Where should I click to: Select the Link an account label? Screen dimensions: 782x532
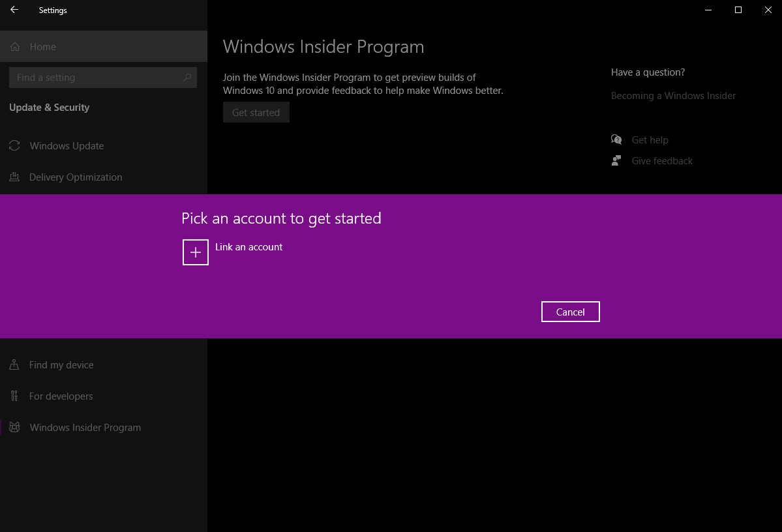coord(249,247)
